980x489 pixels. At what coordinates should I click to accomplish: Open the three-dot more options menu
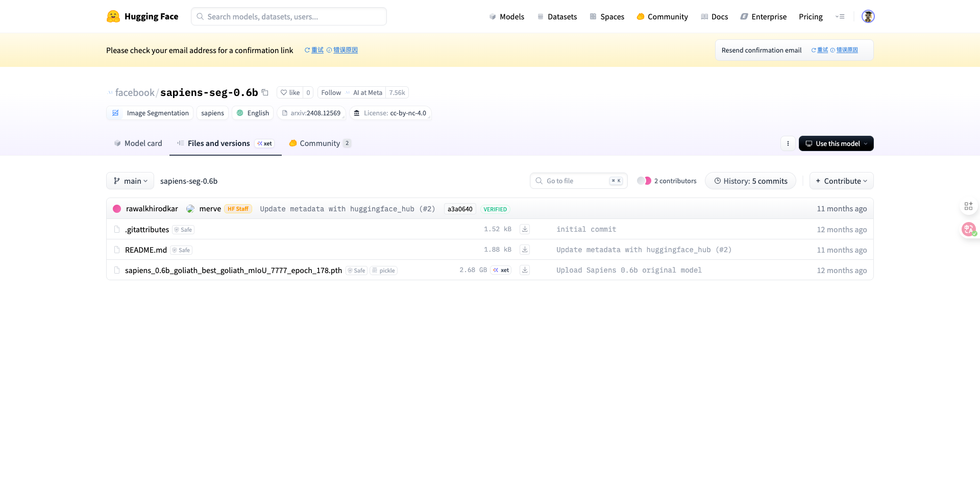coord(788,143)
